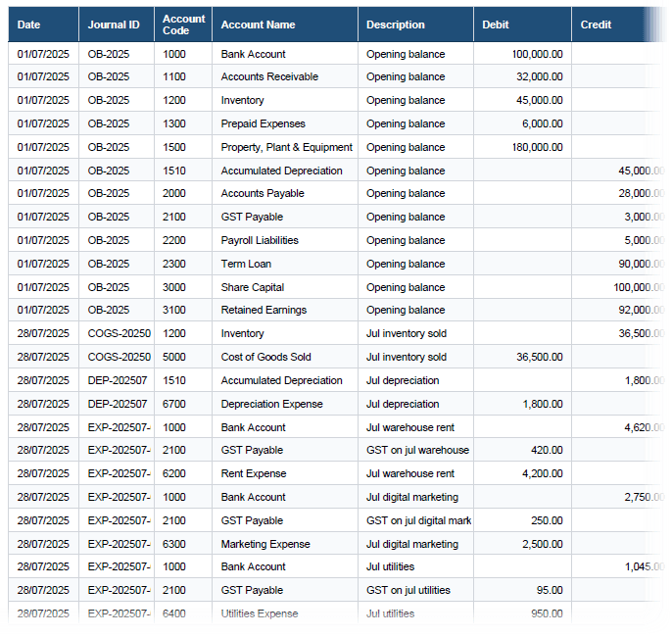Select the GST on jul utilities description
The width and height of the screenshot is (672, 637).
[408, 590]
